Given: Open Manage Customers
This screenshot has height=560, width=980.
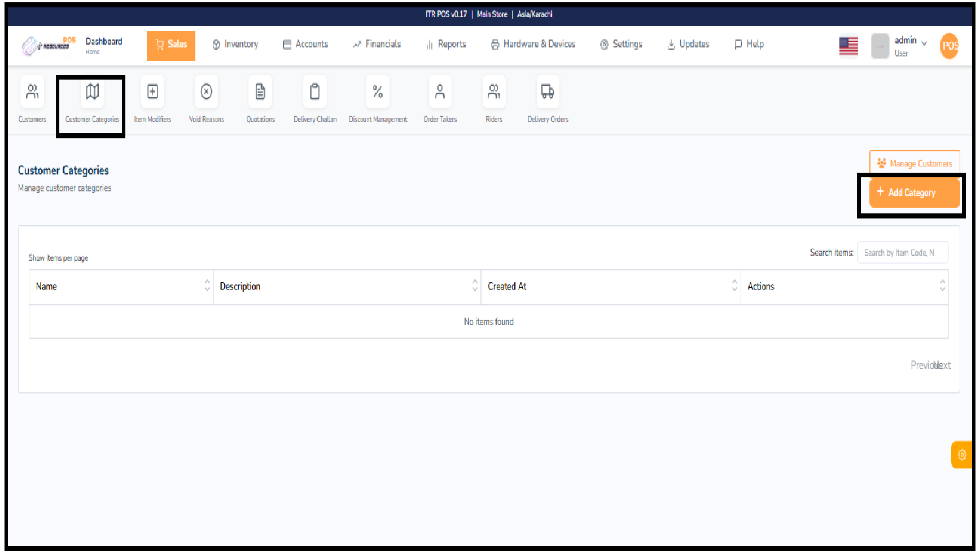Looking at the screenshot, I should tap(915, 163).
